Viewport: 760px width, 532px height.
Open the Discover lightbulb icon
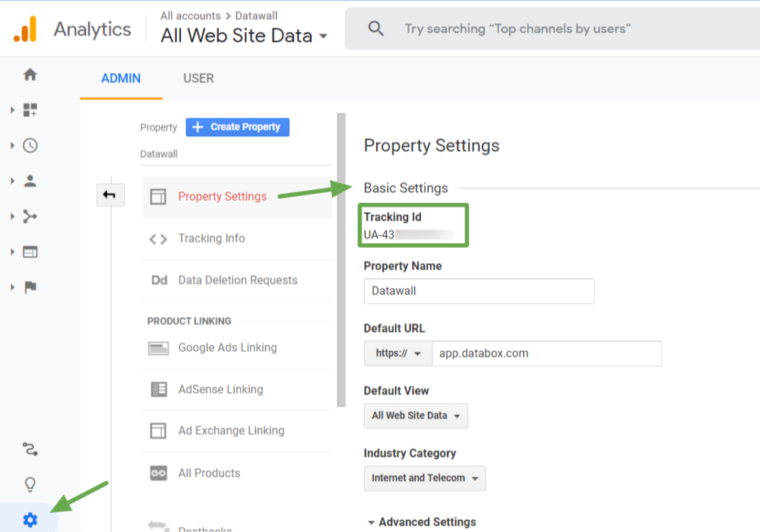tap(30, 484)
